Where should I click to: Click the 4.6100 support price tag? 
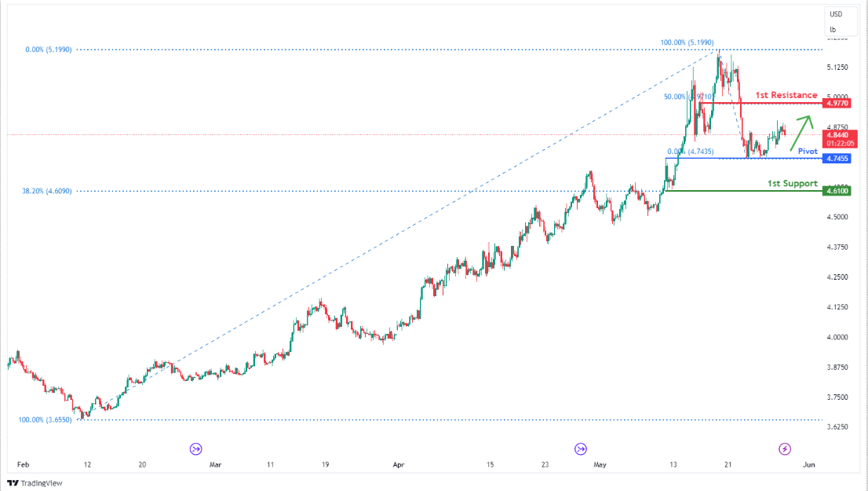837,191
